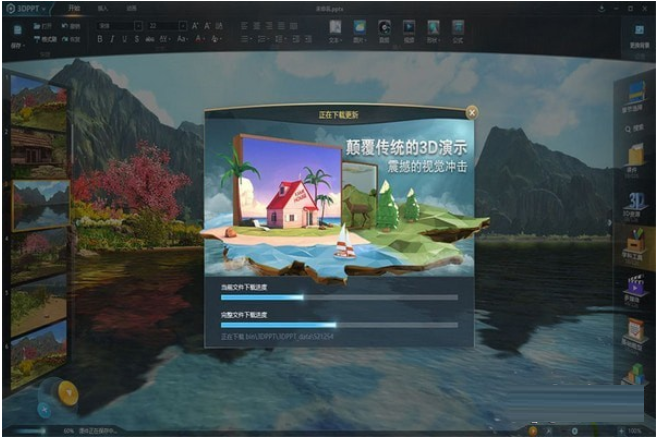Insert a video
Screen dimensions: 657x437
pyautogui.click(x=409, y=31)
